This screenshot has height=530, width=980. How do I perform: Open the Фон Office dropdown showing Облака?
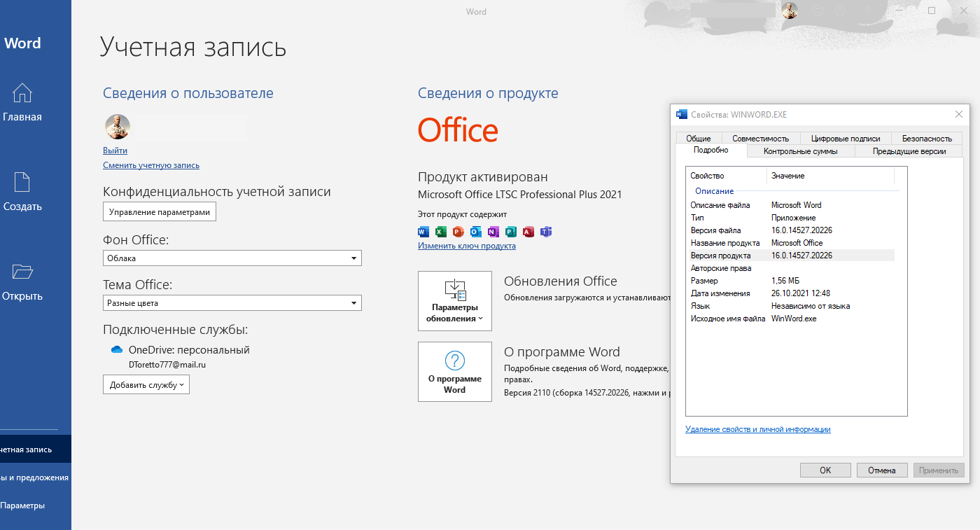coord(232,258)
